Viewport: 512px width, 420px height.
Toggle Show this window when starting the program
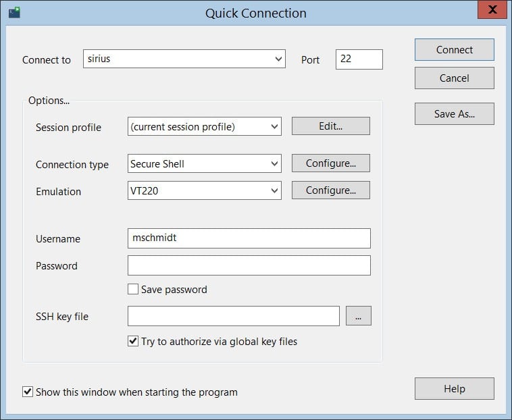(28, 392)
